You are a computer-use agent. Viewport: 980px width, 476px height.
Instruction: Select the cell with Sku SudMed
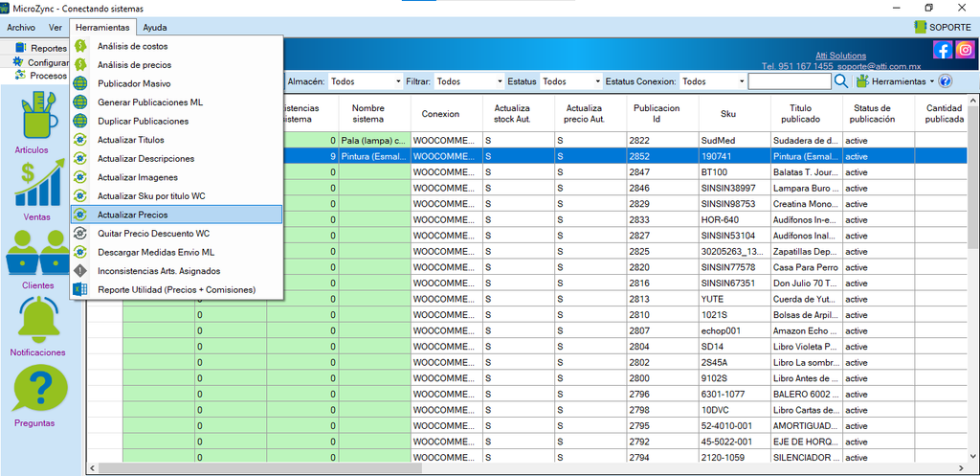(734, 141)
